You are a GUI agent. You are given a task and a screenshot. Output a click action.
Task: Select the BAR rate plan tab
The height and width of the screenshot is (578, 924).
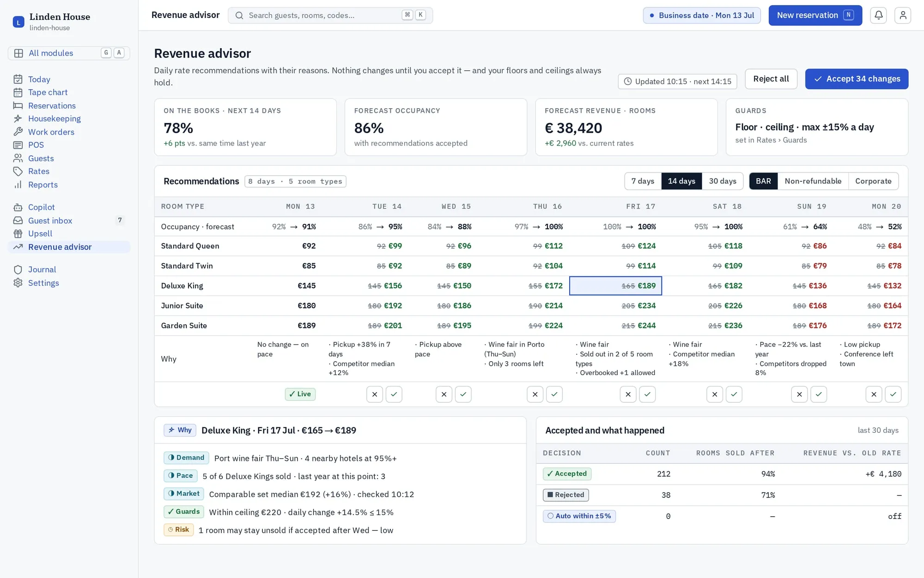point(763,181)
